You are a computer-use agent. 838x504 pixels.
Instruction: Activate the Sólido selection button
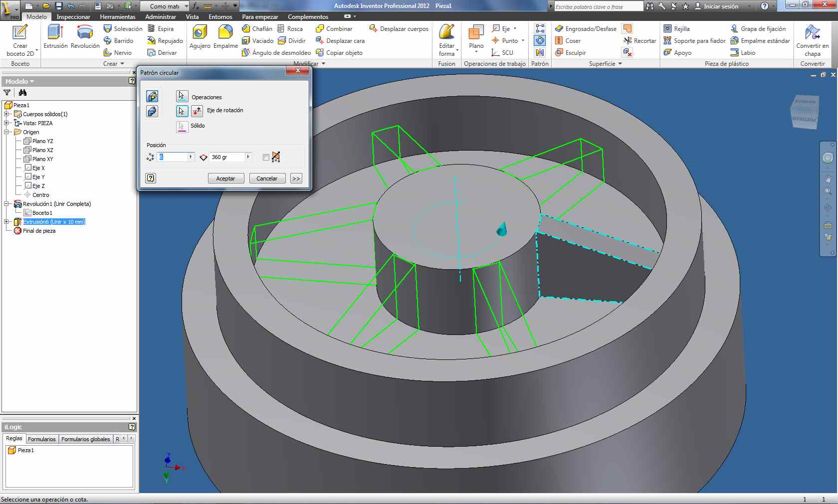pos(182,126)
